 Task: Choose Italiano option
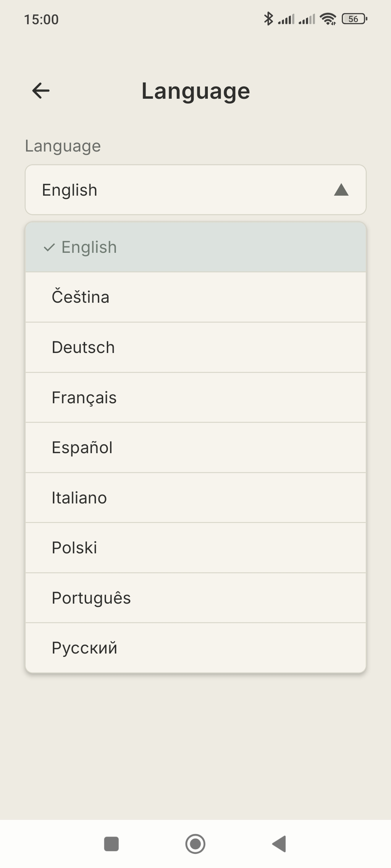coord(195,498)
